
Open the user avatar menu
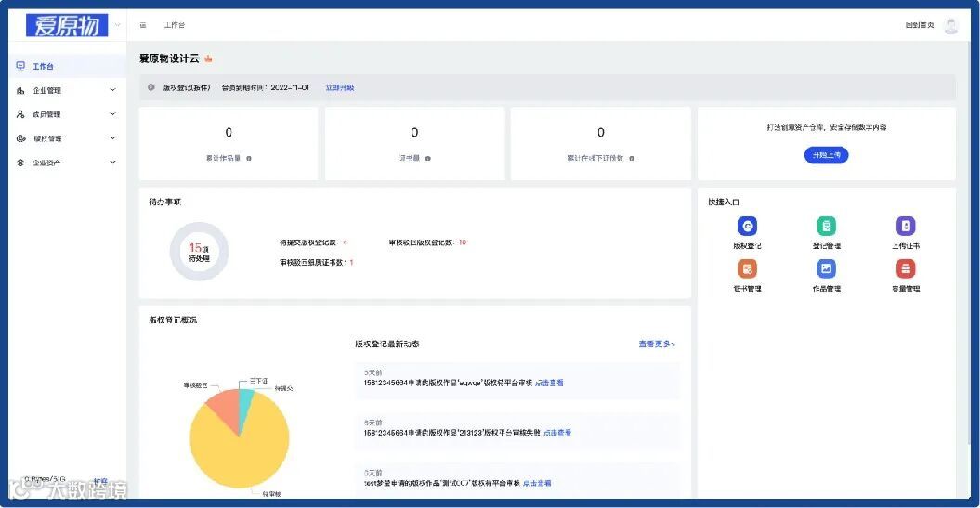[950, 26]
